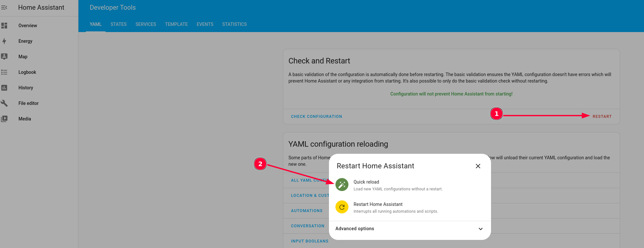The width and height of the screenshot is (644, 248).
Task: Switch to the YAML tab
Action: (96, 24)
